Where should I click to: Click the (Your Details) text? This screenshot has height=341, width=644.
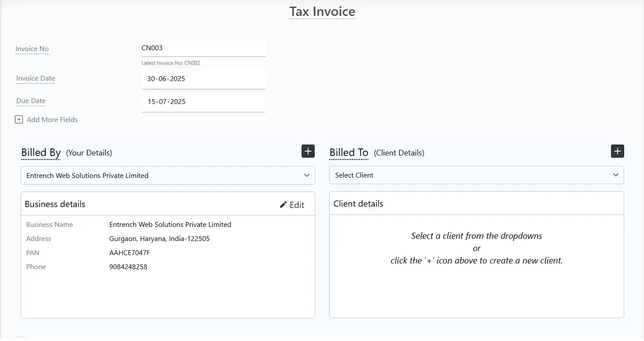coord(89,153)
